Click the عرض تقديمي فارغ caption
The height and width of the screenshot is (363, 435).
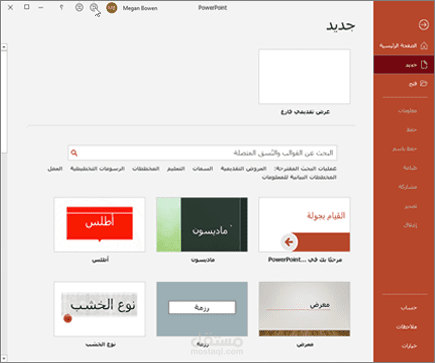(305, 112)
